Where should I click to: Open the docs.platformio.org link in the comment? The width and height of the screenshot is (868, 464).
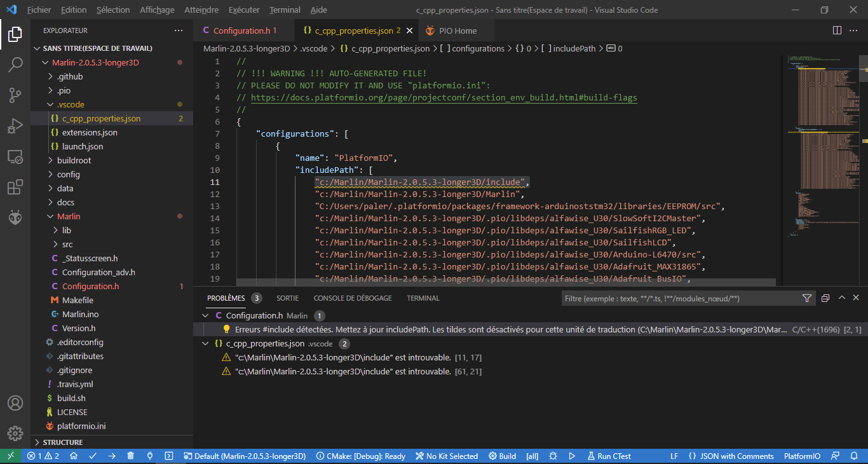(444, 98)
